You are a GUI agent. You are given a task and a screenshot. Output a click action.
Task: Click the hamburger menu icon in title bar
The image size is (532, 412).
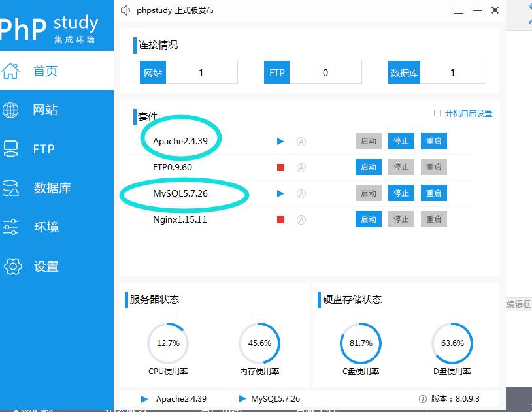(x=459, y=10)
